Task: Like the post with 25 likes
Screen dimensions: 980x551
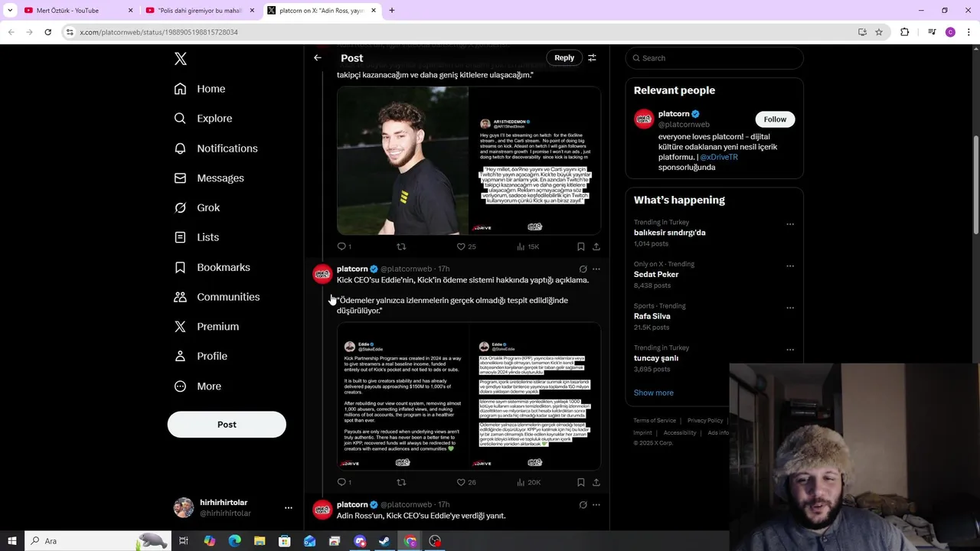Action: pos(465,246)
